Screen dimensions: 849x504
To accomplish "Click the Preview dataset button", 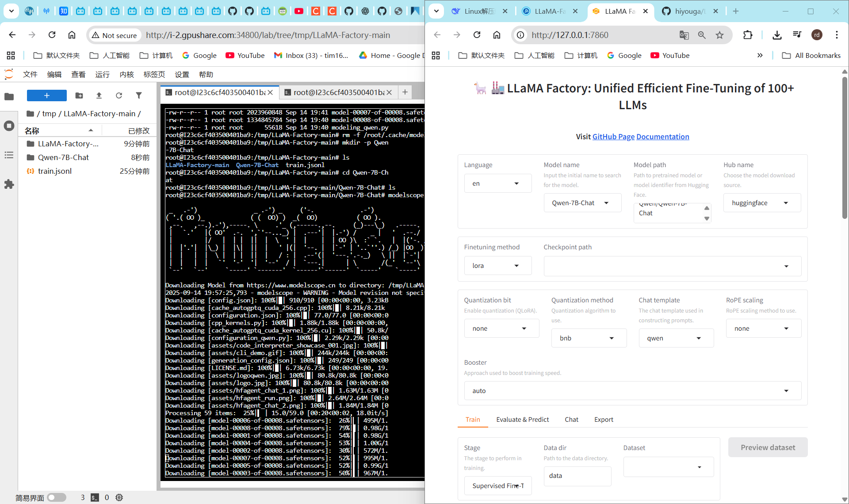I will (768, 447).
